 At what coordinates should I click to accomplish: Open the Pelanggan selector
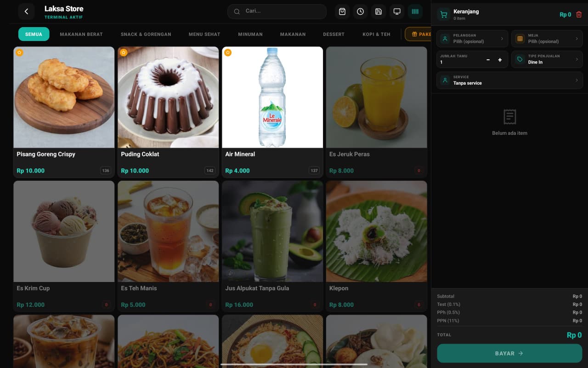tap(472, 39)
